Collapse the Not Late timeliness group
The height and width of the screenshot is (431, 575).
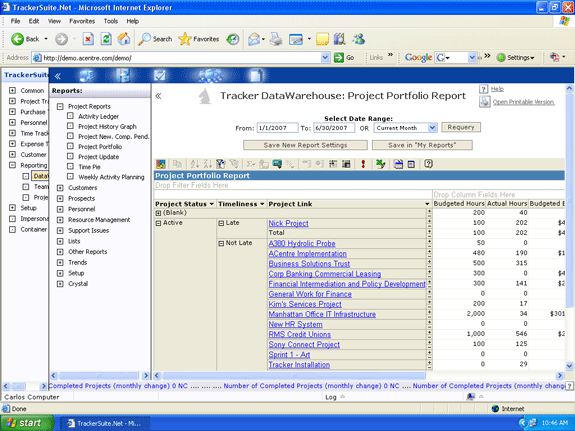click(x=221, y=243)
